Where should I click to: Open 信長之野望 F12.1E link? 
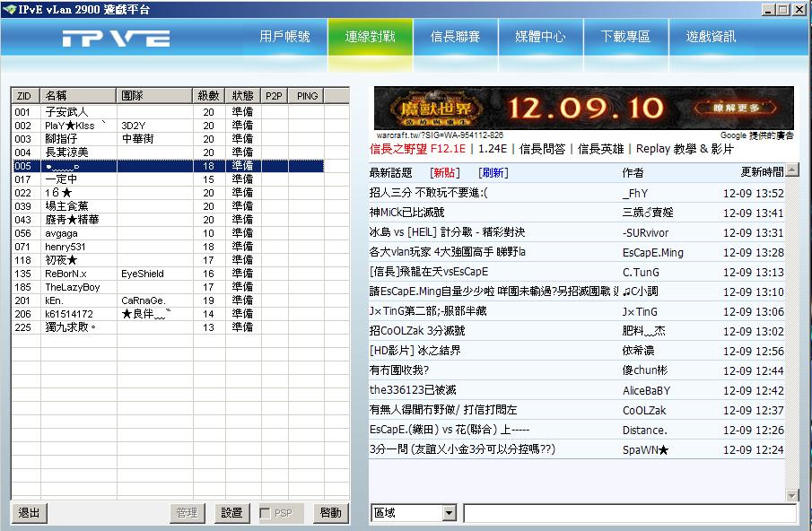click(x=417, y=149)
